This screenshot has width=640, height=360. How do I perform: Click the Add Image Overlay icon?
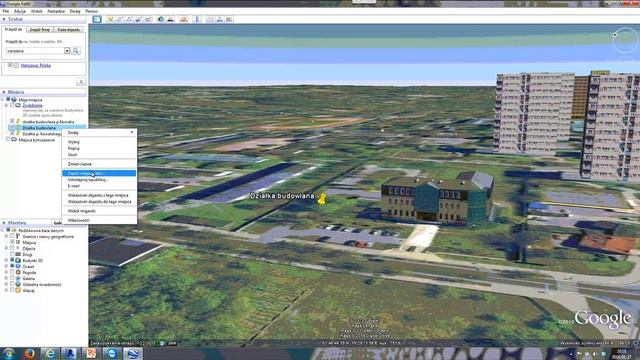point(139,19)
